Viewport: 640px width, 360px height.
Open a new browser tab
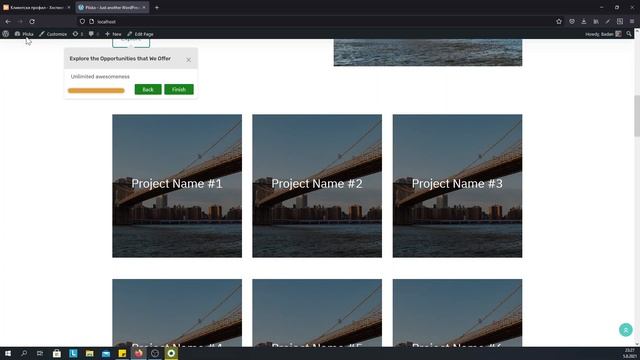pyautogui.click(x=157, y=7)
